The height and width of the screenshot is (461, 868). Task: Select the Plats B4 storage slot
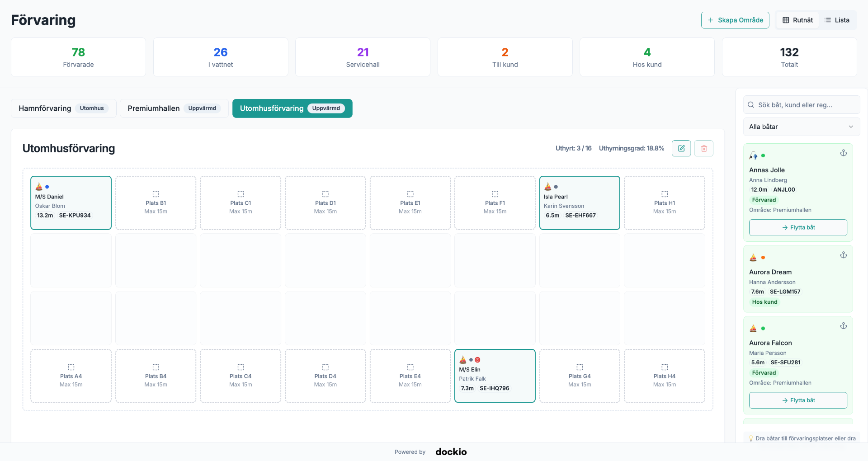(156, 376)
